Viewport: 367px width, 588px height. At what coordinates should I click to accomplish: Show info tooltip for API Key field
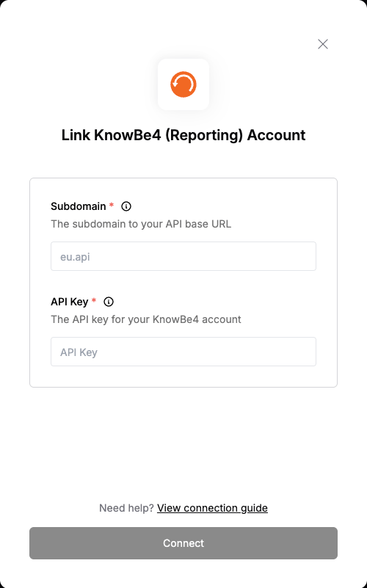109,302
